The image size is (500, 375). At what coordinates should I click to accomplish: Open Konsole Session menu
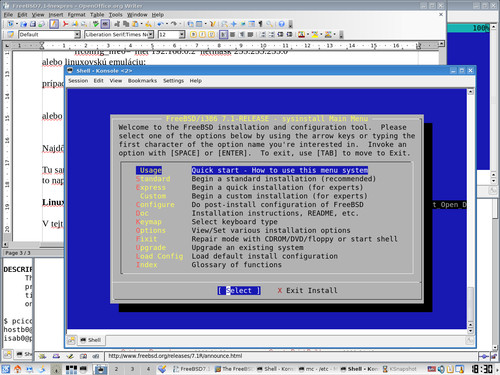(x=78, y=81)
